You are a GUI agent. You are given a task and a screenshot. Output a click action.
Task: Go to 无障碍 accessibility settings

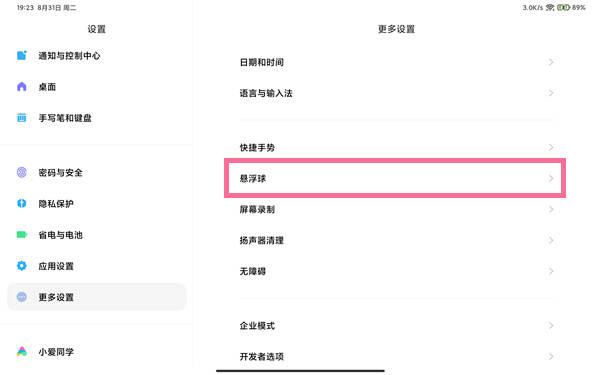396,271
